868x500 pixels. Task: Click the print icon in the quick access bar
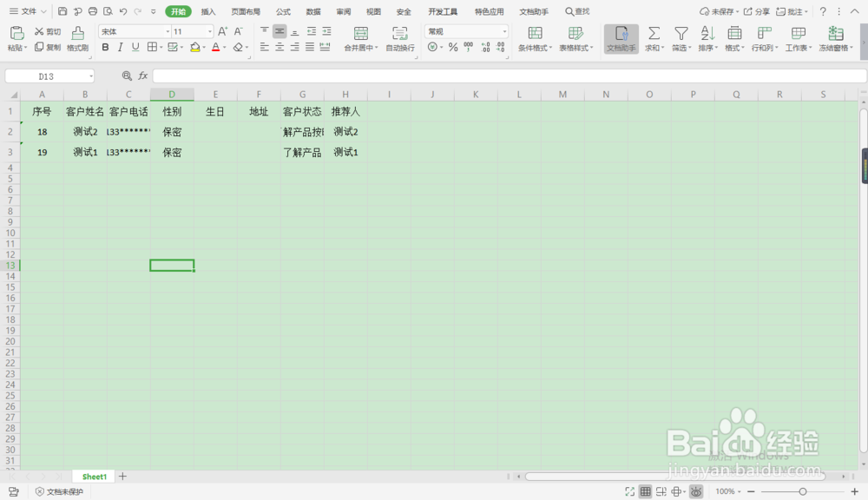93,11
